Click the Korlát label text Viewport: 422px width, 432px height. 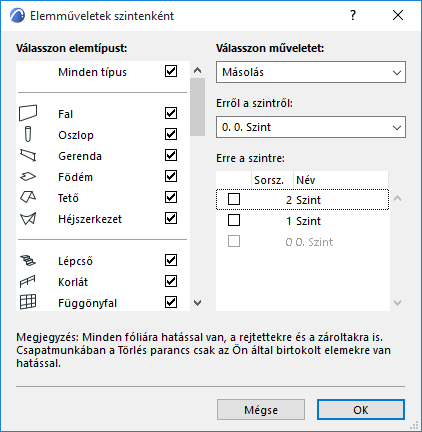point(73,282)
